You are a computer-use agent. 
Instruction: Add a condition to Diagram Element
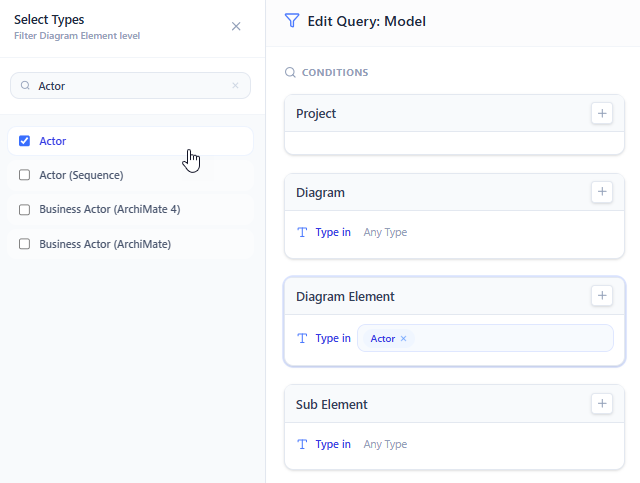tap(602, 296)
